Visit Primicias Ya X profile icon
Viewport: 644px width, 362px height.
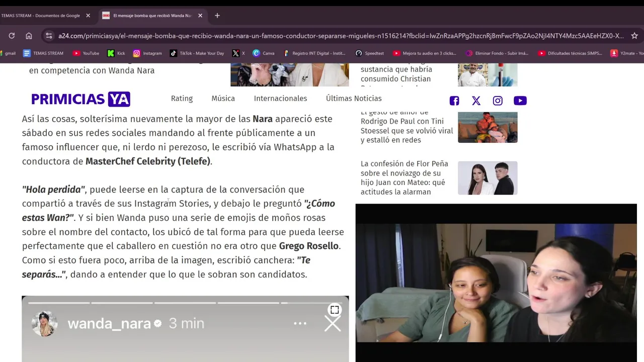tap(476, 101)
